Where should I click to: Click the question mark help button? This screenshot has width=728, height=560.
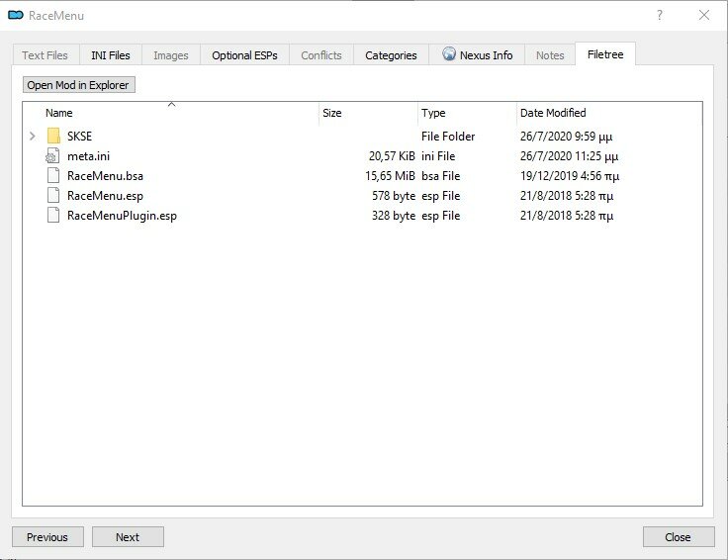660,15
